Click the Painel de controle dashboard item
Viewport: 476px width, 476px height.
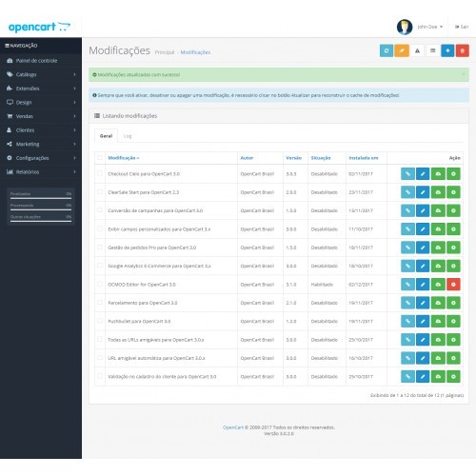41,61
